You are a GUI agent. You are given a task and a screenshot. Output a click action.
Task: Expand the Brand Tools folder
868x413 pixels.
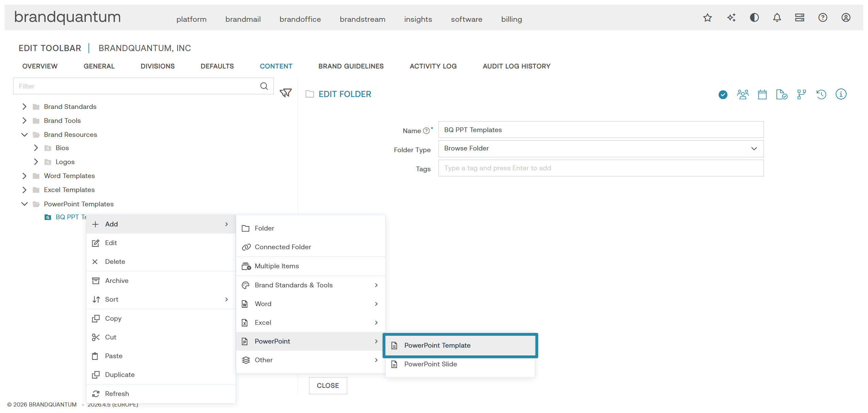[x=24, y=121]
